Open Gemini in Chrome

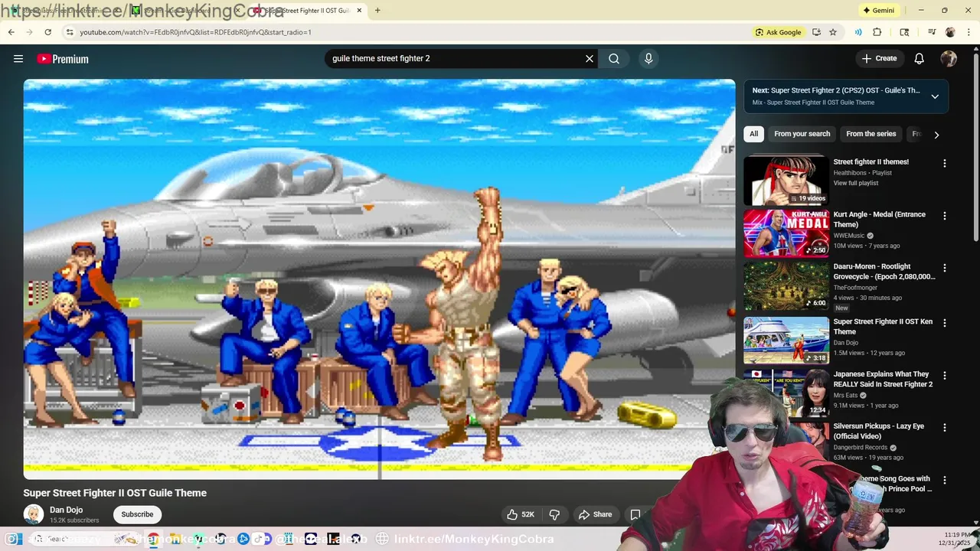click(878, 11)
